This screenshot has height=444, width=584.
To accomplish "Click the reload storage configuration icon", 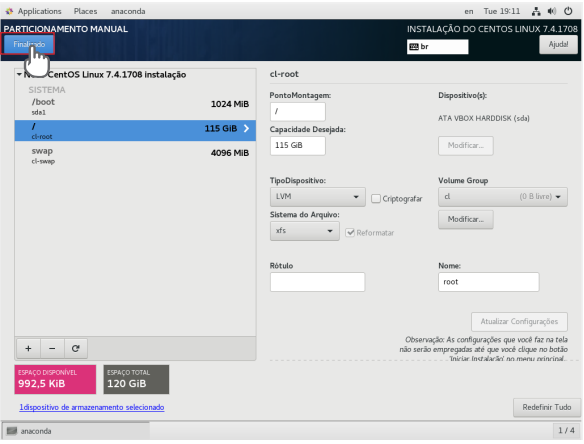I will (x=76, y=348).
